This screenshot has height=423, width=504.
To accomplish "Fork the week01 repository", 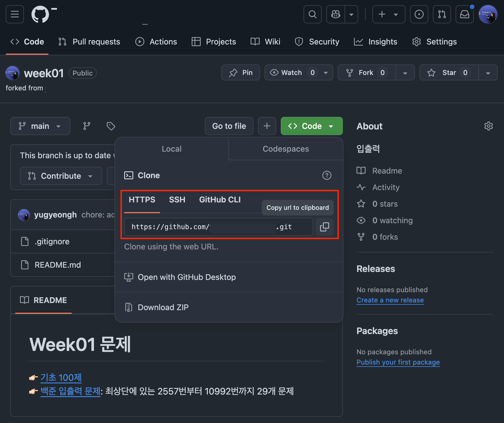I will (367, 73).
